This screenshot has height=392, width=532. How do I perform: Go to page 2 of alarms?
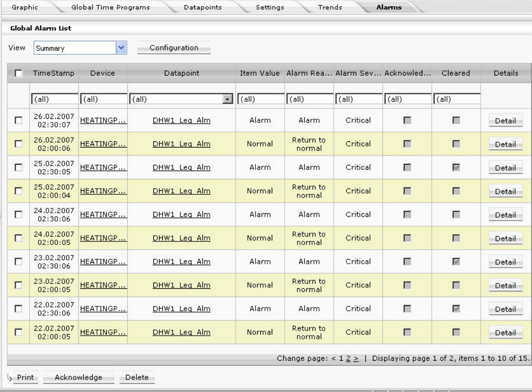click(x=348, y=358)
